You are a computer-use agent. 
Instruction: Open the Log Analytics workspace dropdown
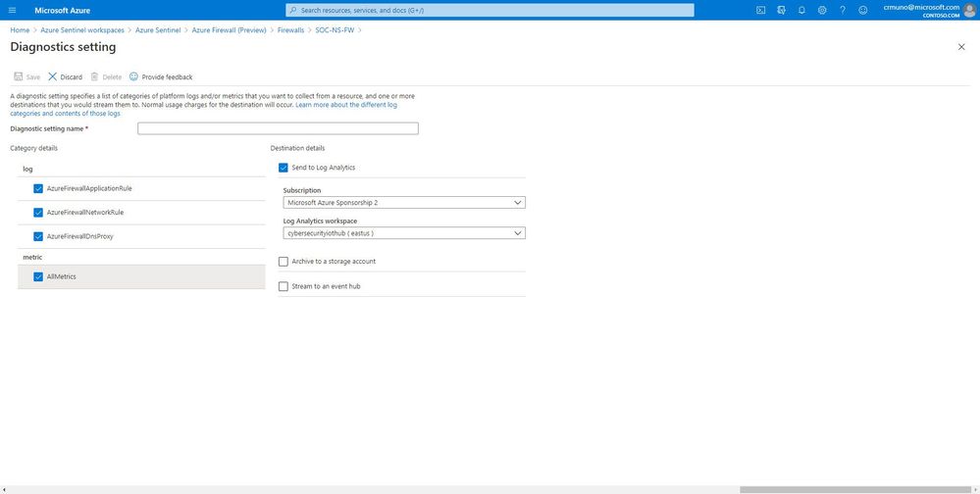coord(404,233)
